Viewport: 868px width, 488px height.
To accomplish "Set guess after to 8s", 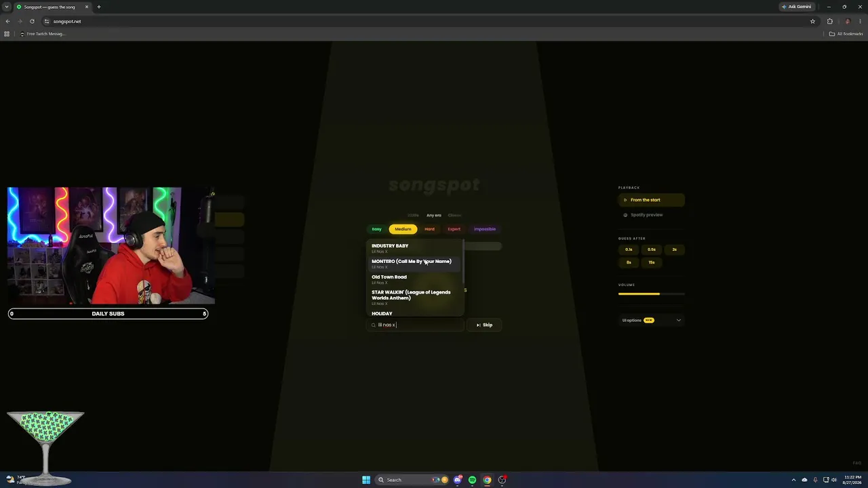I will [629, 262].
